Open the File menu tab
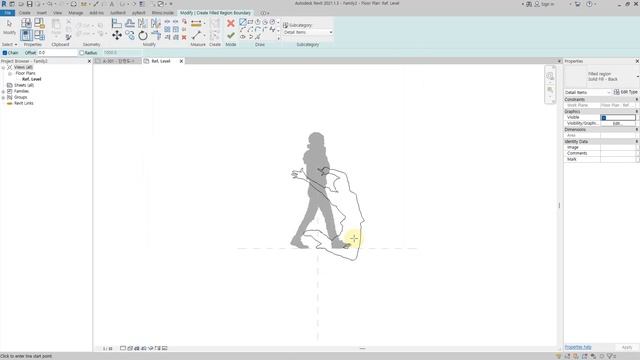640x360 pixels. (7, 13)
